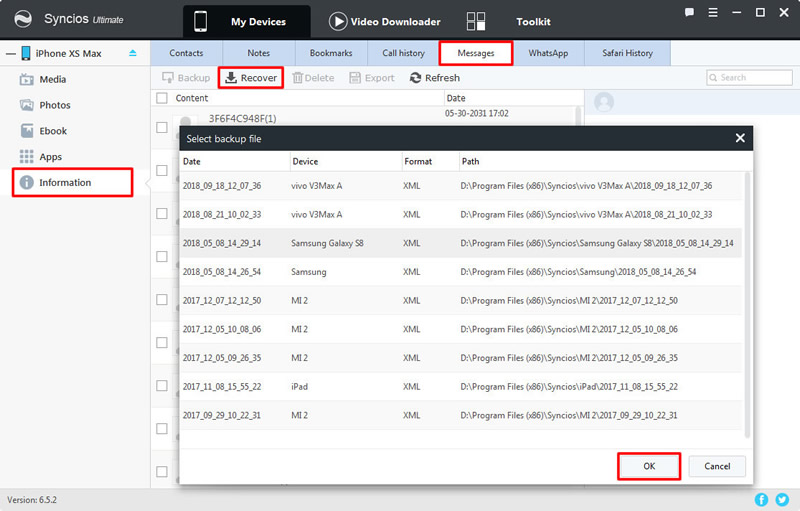Click the Export toolbar button
Image resolution: width=800 pixels, height=511 pixels.
(372, 78)
